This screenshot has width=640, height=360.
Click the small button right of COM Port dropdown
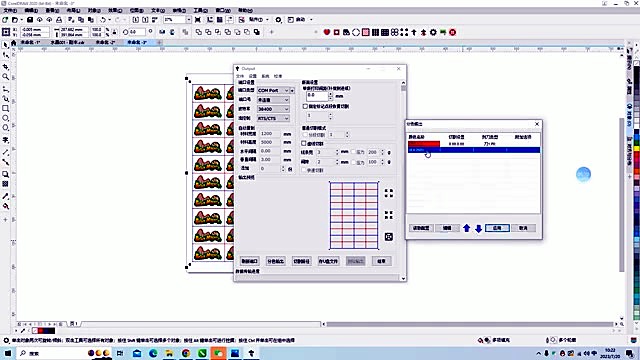(292, 90)
